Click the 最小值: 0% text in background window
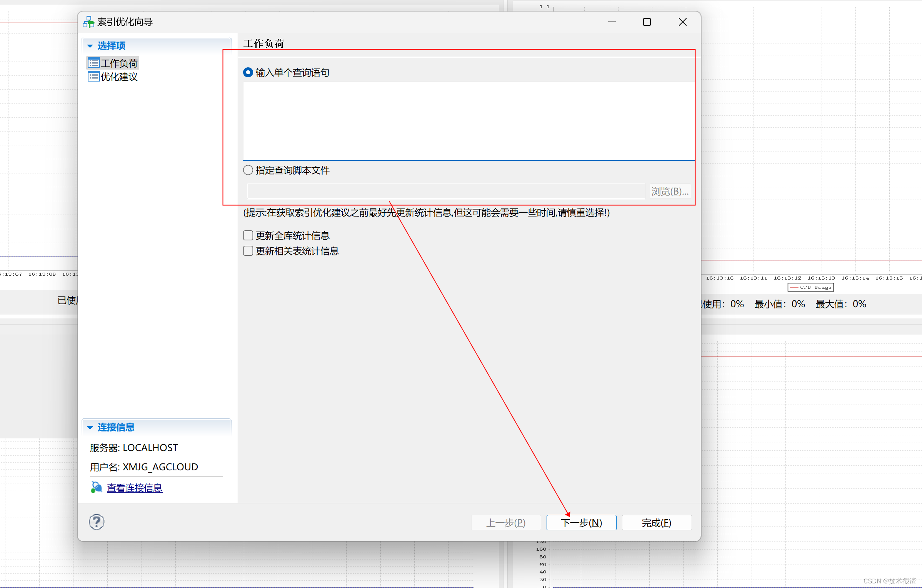The height and width of the screenshot is (588, 922). point(780,304)
